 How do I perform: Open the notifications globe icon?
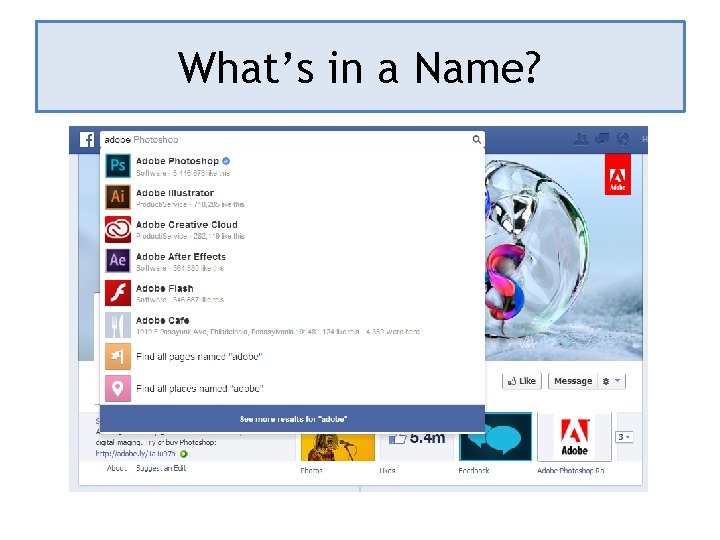[x=623, y=139]
